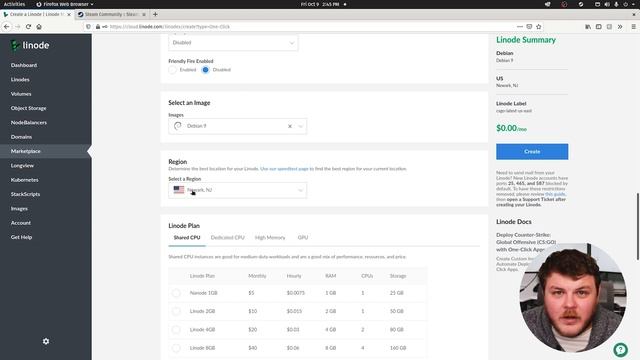Open NodeBalancers in sidebar
The height and width of the screenshot is (360, 640).
click(x=29, y=122)
